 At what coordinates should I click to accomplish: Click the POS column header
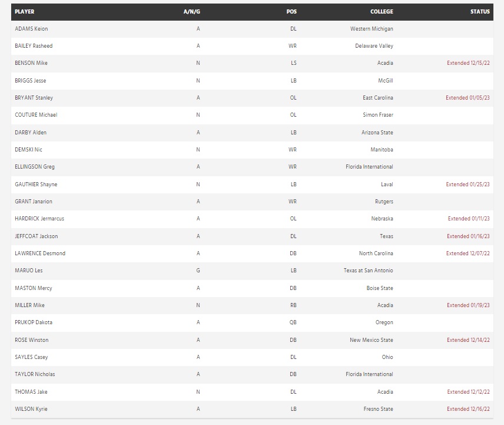click(x=291, y=12)
